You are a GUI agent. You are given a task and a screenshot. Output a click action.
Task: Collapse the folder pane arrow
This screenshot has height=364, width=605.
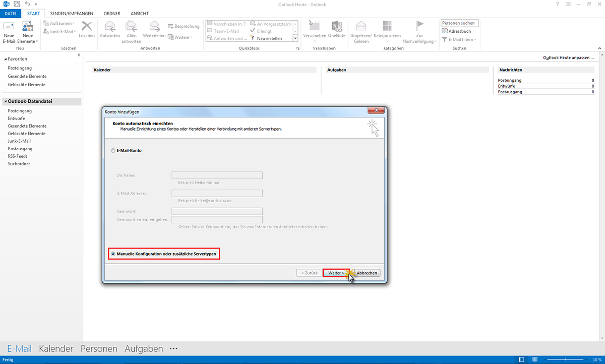(x=79, y=54)
